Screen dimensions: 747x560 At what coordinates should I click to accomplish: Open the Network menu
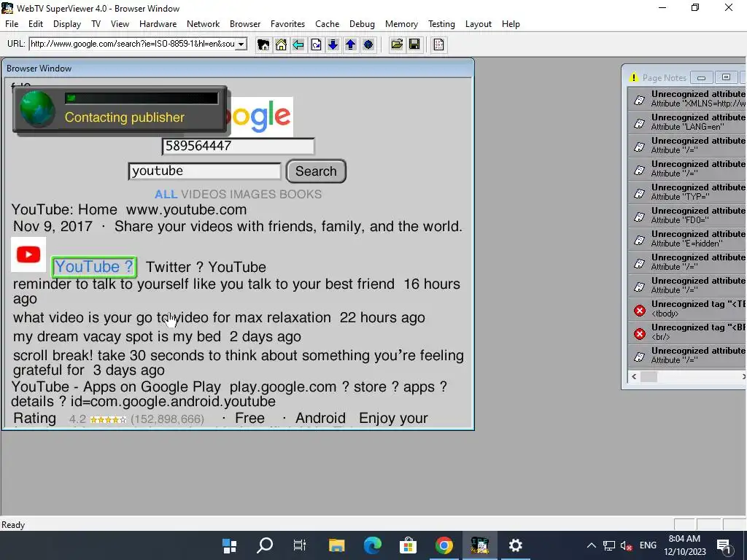tap(204, 24)
